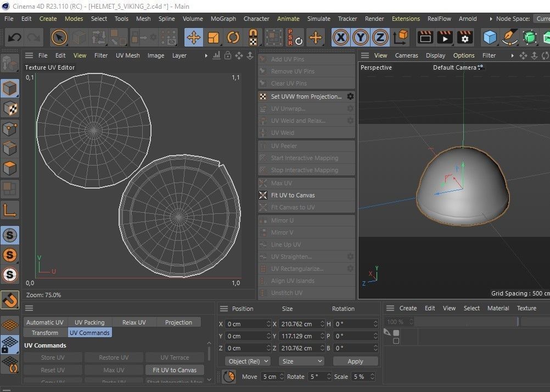The width and height of the screenshot is (550, 392).
Task: Switch to the UV Packing tab
Action: click(89, 322)
